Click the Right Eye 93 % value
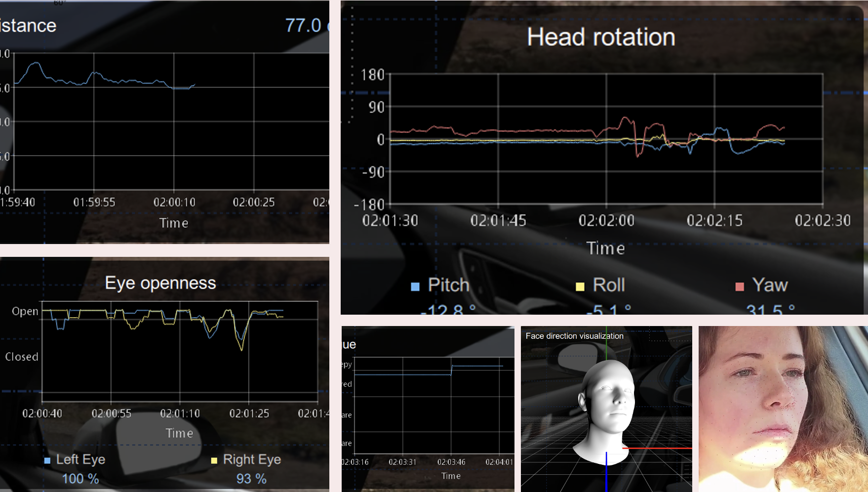 [251, 479]
